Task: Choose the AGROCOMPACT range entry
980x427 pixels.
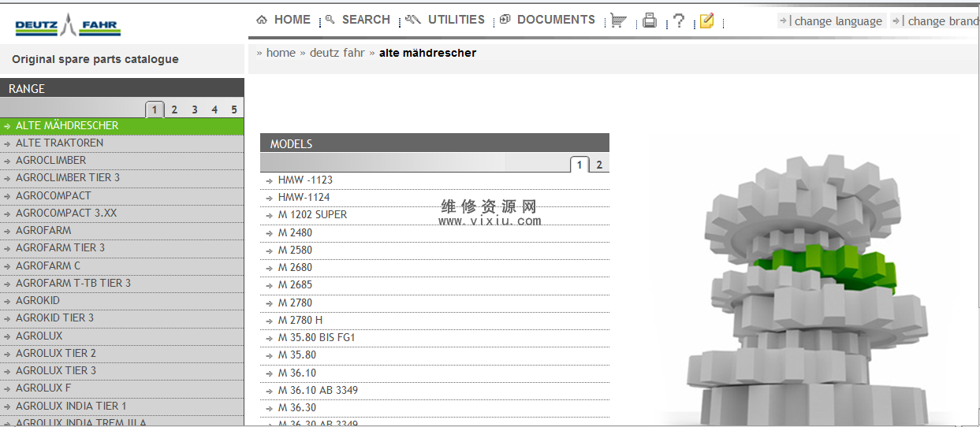Action: click(122, 196)
